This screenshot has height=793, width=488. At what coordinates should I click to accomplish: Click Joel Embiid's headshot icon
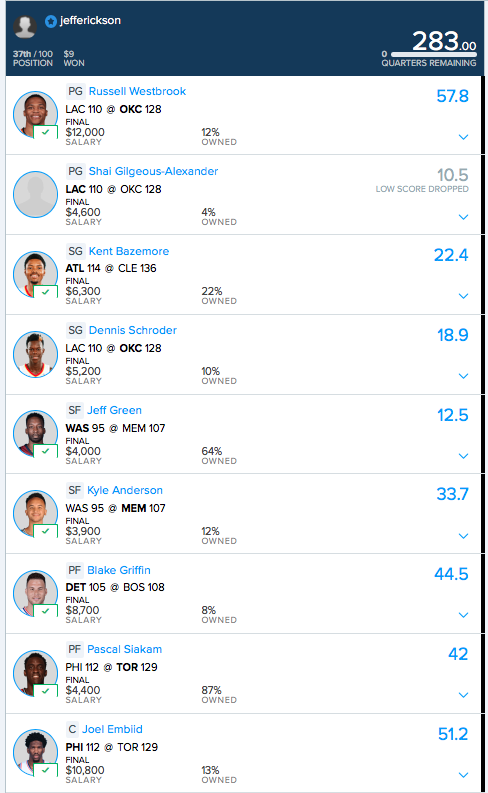(35, 753)
